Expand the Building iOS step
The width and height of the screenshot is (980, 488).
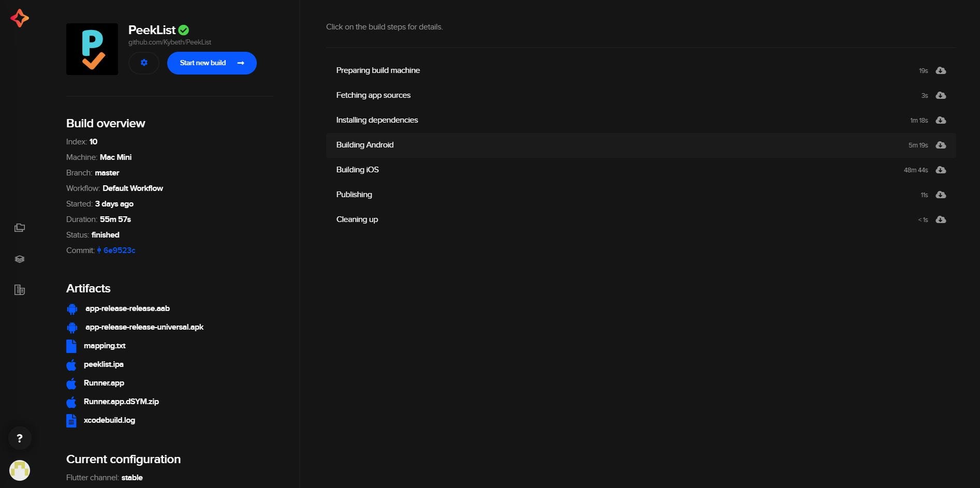(x=641, y=170)
